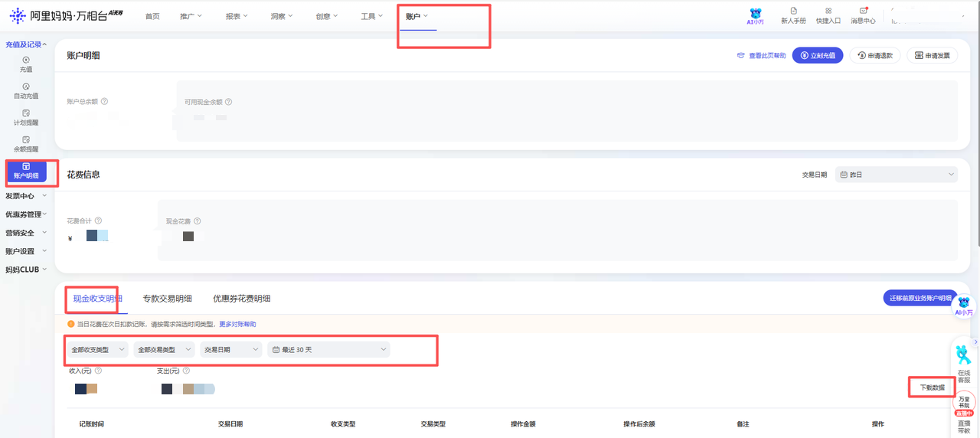Open 万堂书院 live badge
Viewport: 980px width, 438px height.
click(x=963, y=403)
